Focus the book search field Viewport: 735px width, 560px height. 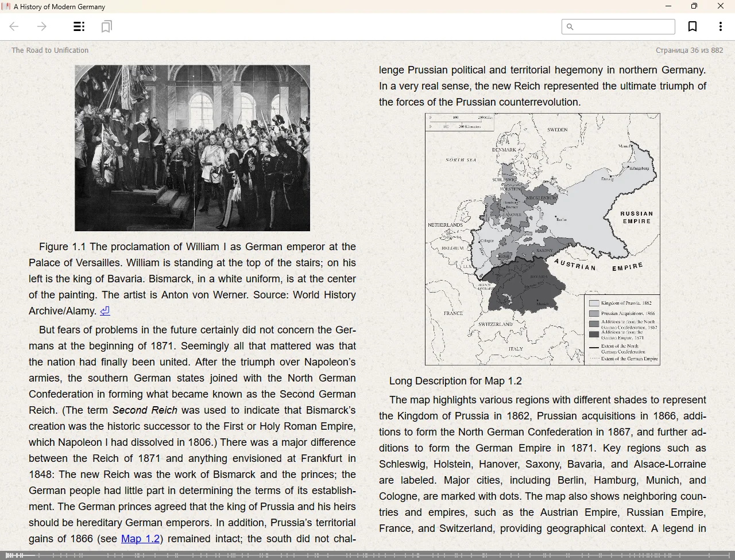[624, 27]
